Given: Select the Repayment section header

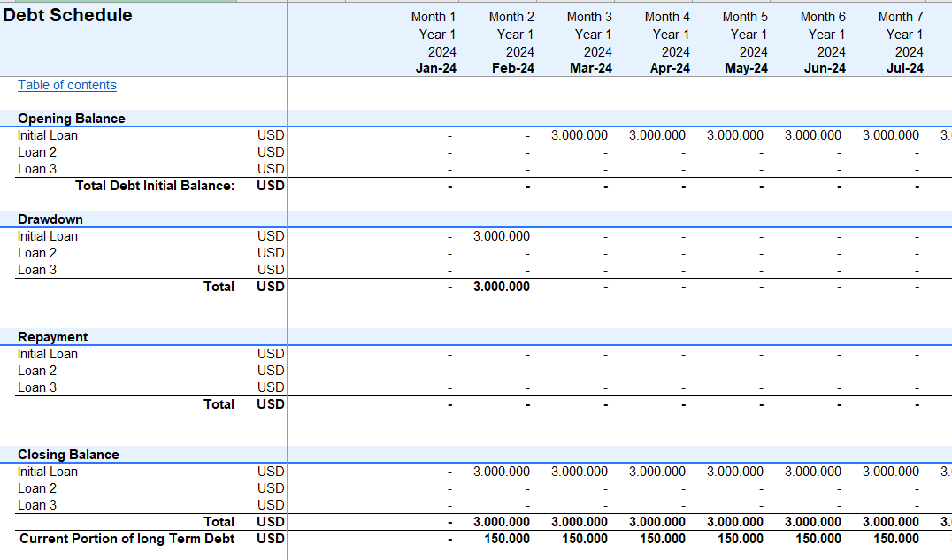Looking at the screenshot, I should (53, 337).
